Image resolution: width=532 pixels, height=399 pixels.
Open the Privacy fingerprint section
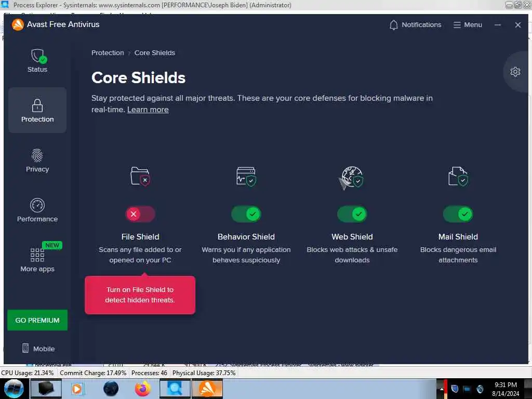37,161
